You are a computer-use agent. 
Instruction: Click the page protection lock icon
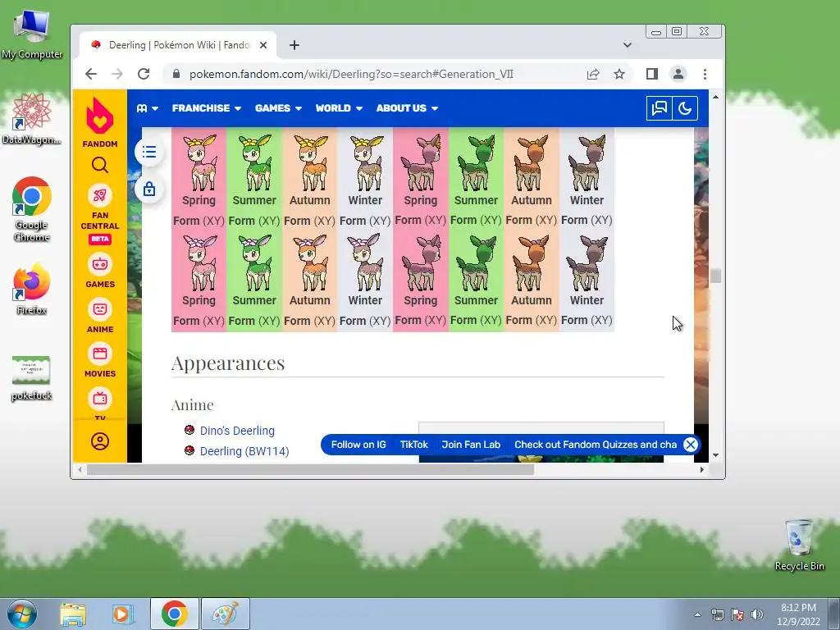[149, 189]
